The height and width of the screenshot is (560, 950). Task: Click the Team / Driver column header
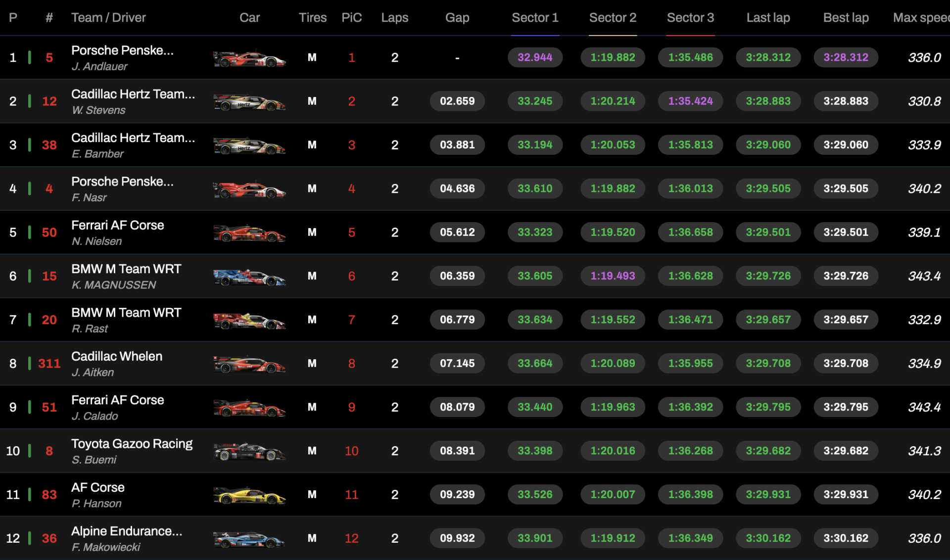coord(108,18)
